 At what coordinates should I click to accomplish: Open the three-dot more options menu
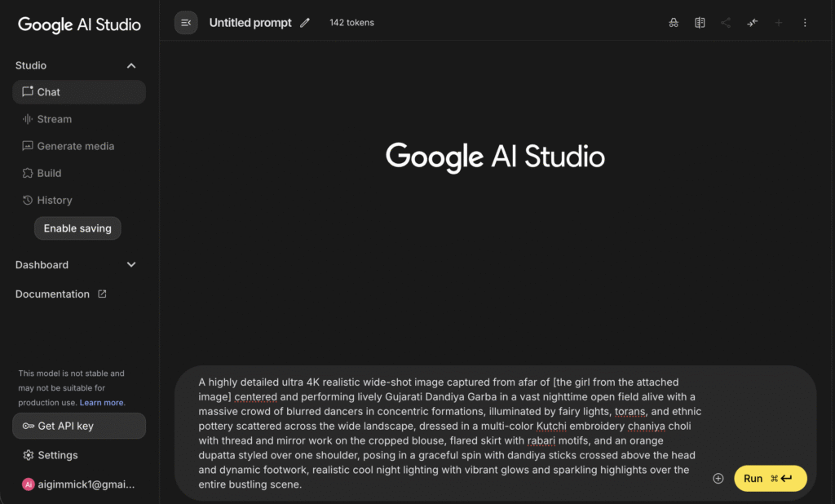(x=805, y=23)
